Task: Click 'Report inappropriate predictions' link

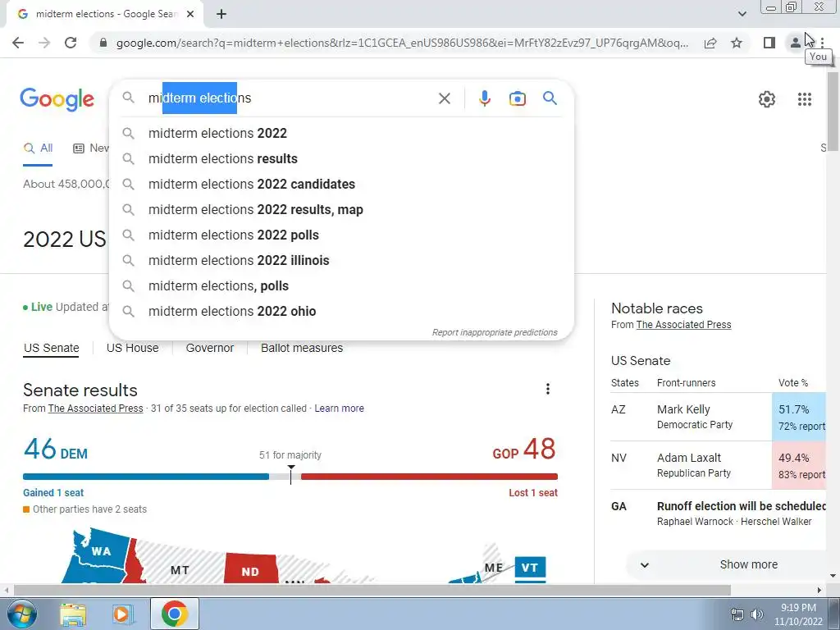Action: [x=495, y=332]
